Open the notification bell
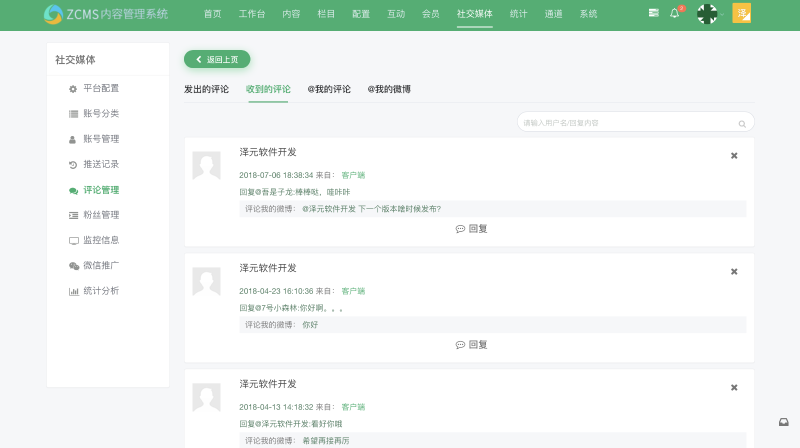800x448 pixels. (x=674, y=13)
